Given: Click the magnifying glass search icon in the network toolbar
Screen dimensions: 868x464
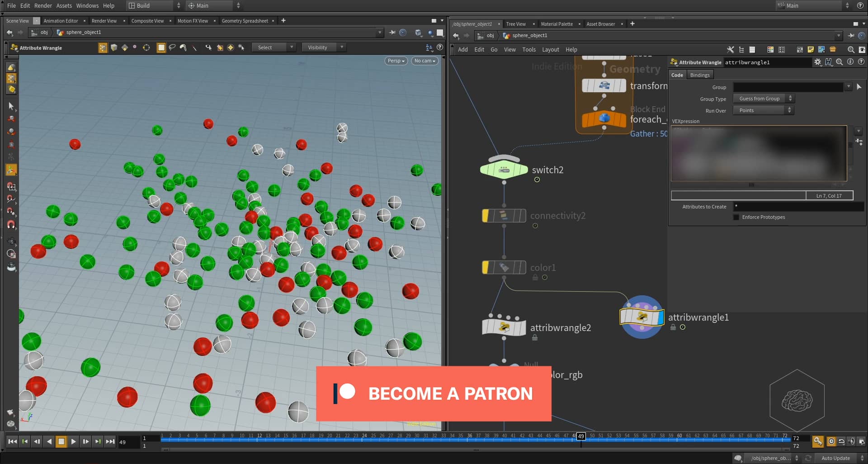Looking at the screenshot, I should 851,50.
